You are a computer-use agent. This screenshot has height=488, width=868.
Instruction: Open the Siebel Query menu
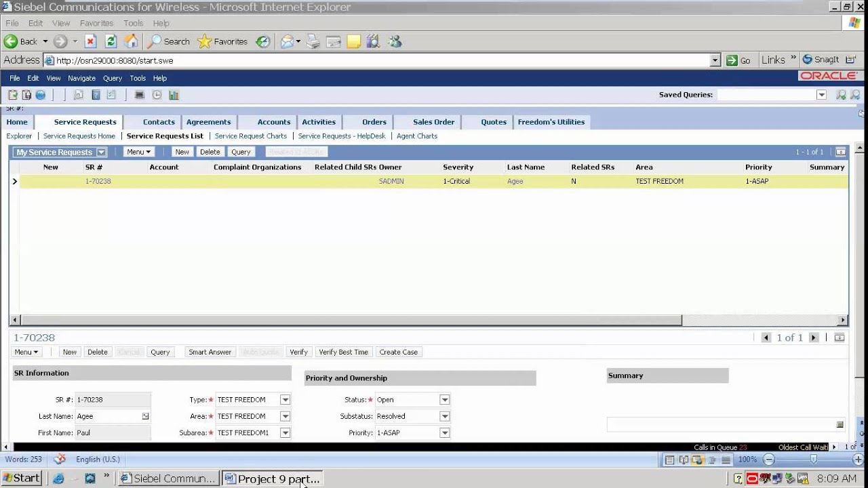tap(113, 78)
